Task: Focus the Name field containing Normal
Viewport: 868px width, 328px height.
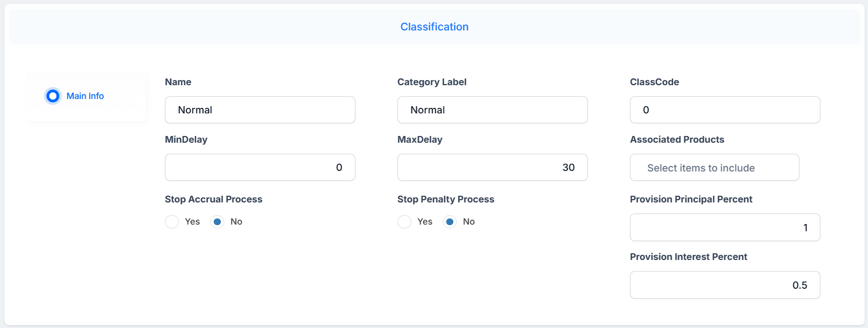Action: click(260, 110)
